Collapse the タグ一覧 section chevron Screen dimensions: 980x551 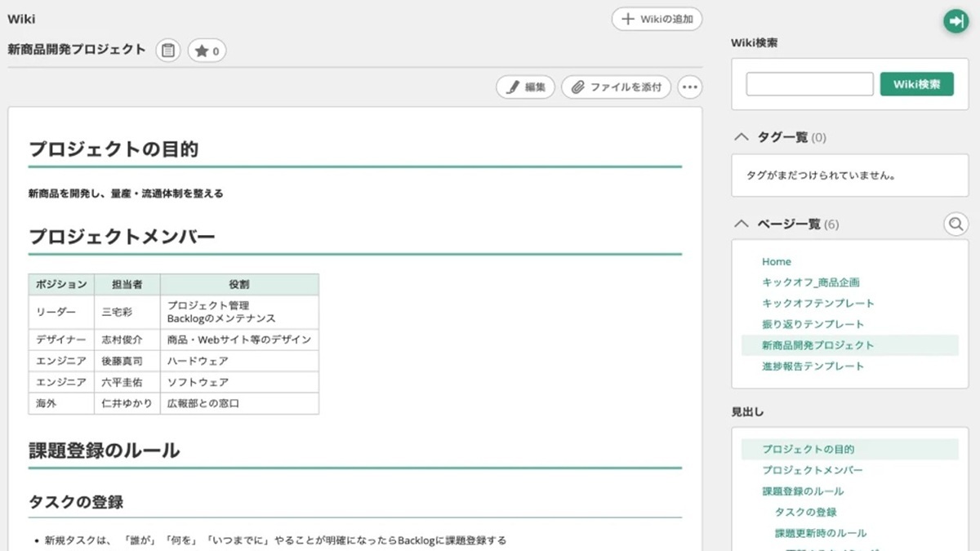742,137
